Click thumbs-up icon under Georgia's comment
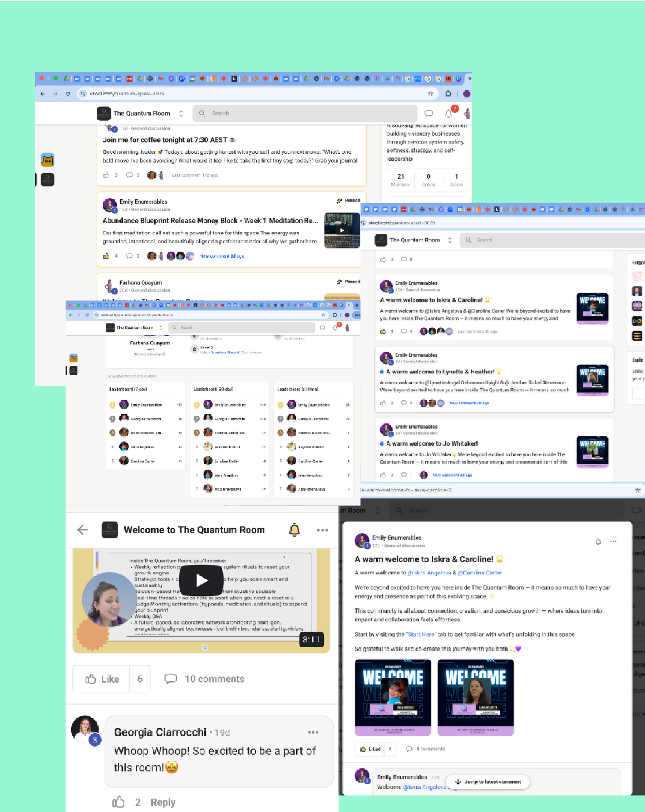Viewport: 645px width, 812px height. 119,802
